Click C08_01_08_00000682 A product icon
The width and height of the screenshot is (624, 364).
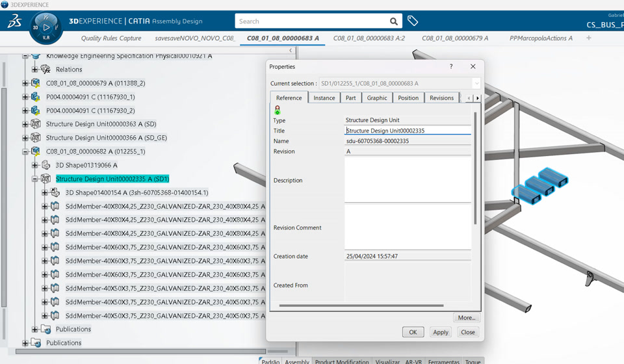[x=36, y=151]
